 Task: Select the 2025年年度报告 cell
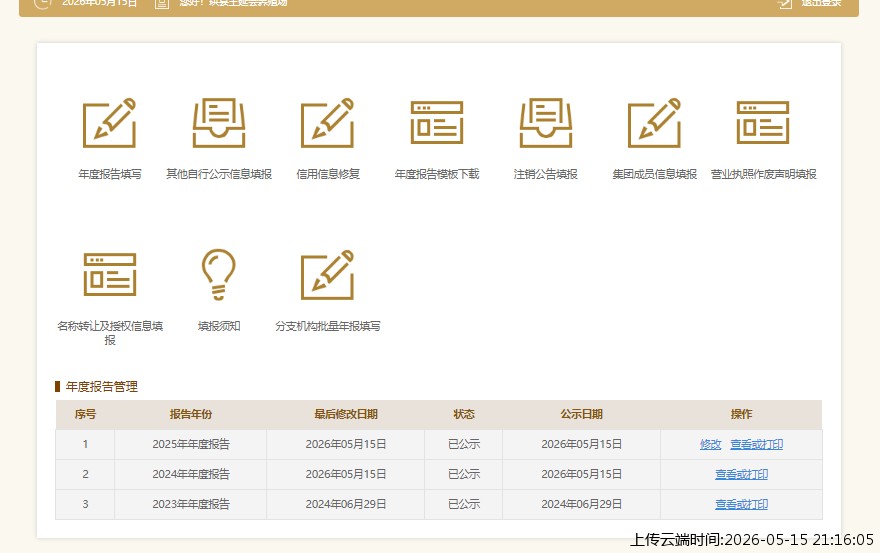[191, 444]
